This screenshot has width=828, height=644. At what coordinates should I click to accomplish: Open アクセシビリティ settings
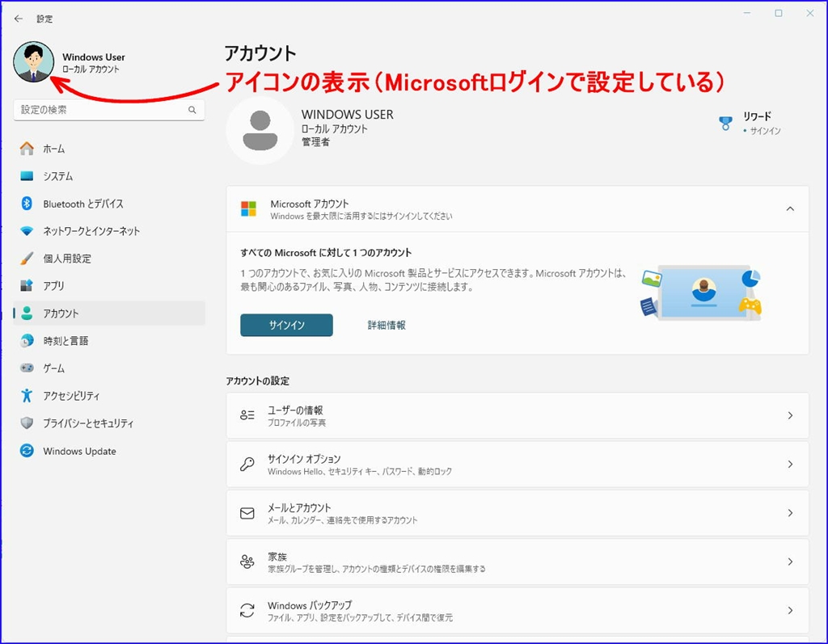point(109,395)
